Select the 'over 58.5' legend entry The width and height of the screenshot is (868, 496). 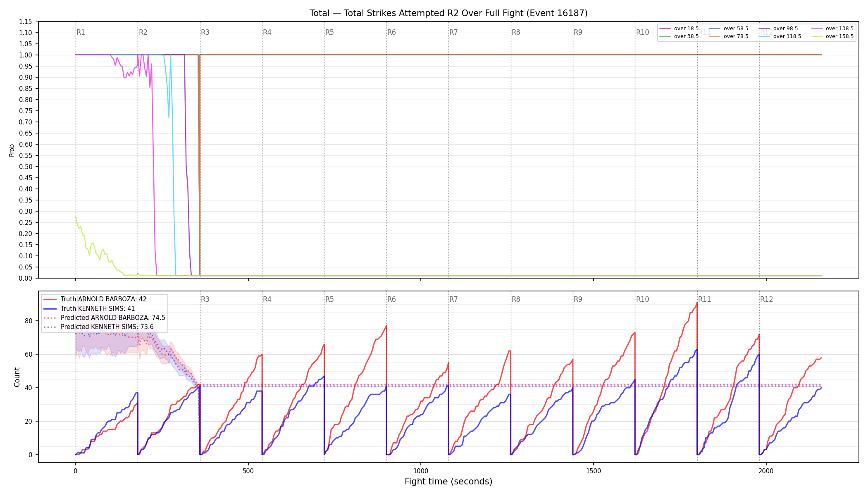(729, 29)
